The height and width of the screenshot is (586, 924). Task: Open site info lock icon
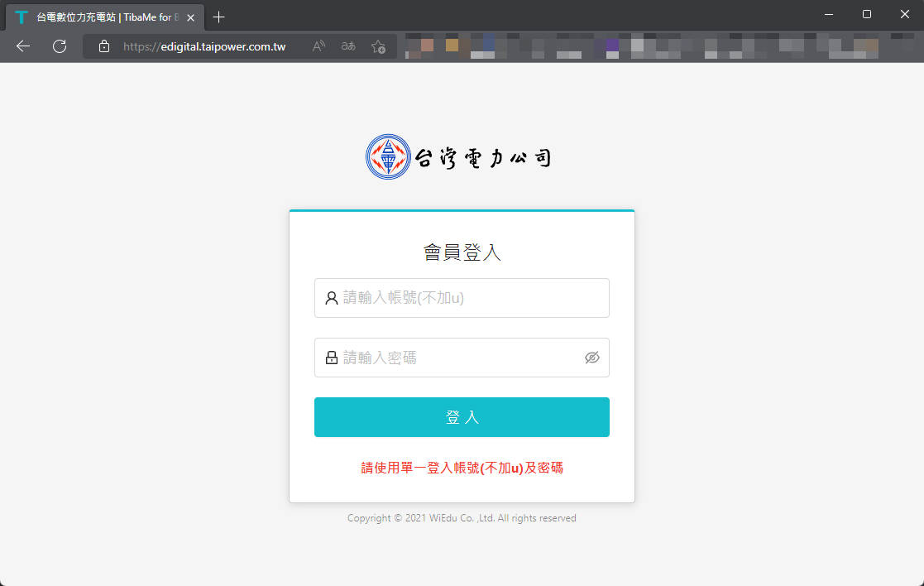(x=103, y=46)
